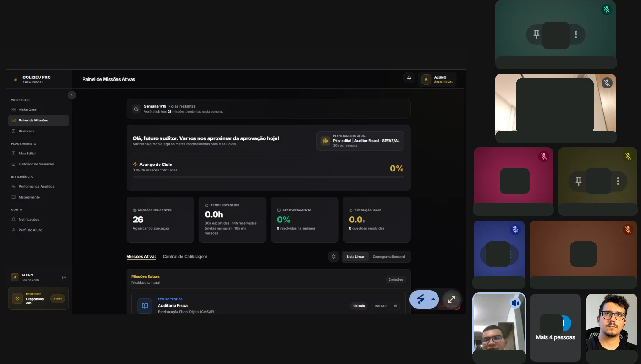This screenshot has height=364, width=641.
Task: Select the Missões Ativas tab
Action: pos(141,257)
